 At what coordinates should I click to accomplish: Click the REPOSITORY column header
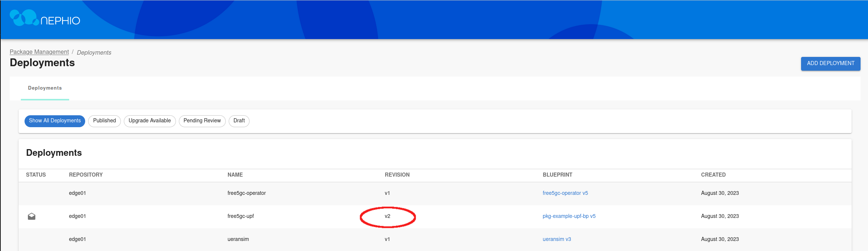(86, 175)
